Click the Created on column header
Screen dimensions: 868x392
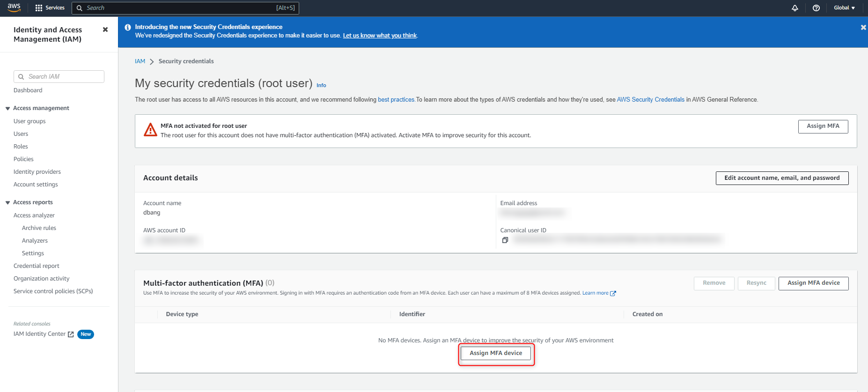(x=647, y=314)
